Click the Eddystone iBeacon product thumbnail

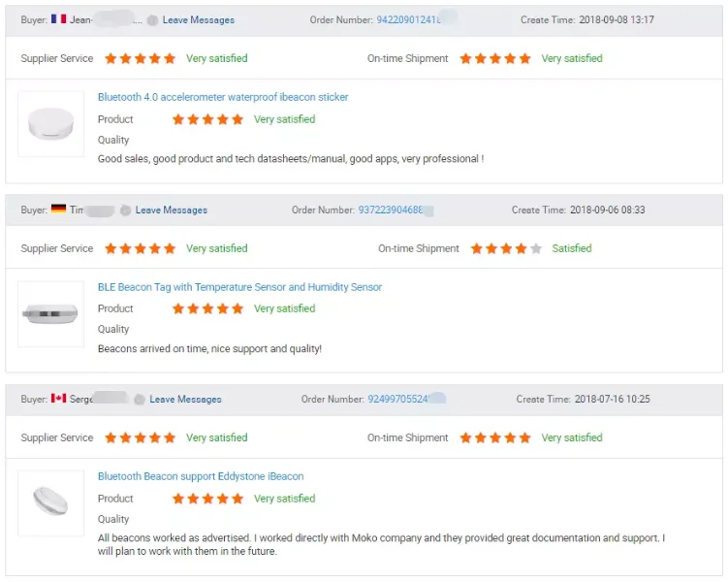coord(50,502)
